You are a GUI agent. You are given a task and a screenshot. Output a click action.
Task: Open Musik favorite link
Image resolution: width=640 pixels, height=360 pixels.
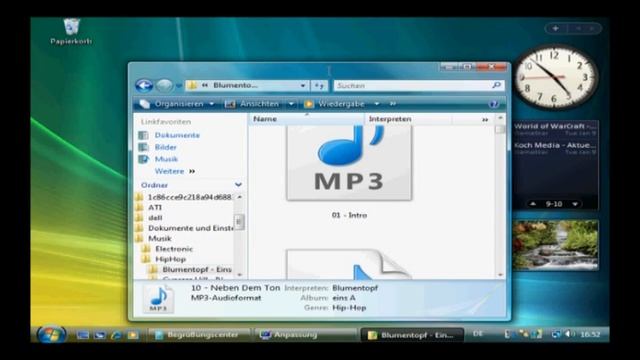coord(166,159)
